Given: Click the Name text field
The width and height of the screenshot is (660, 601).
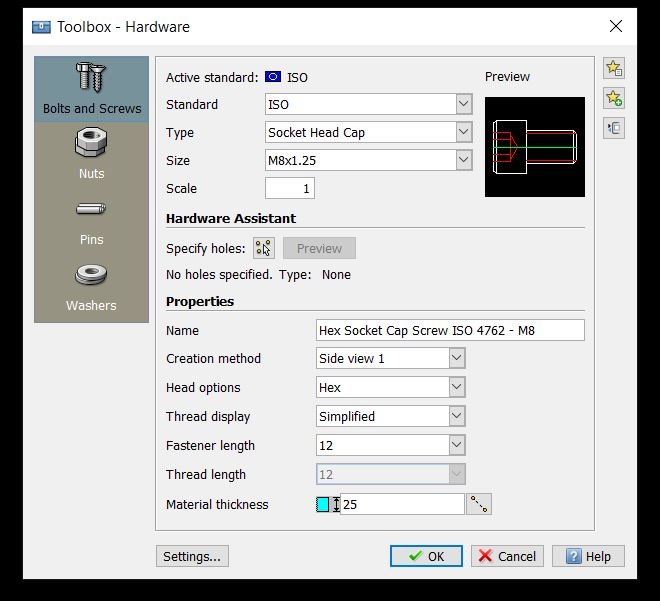Looking at the screenshot, I should (450, 330).
